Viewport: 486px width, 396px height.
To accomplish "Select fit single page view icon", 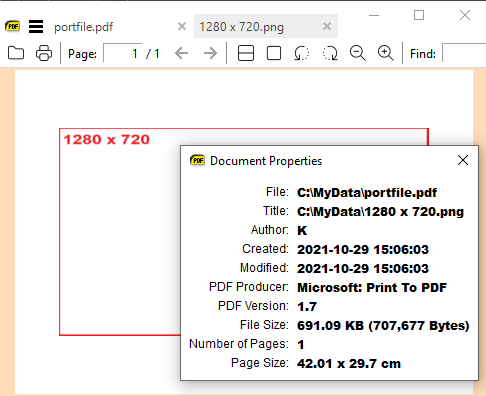I will tap(274, 53).
